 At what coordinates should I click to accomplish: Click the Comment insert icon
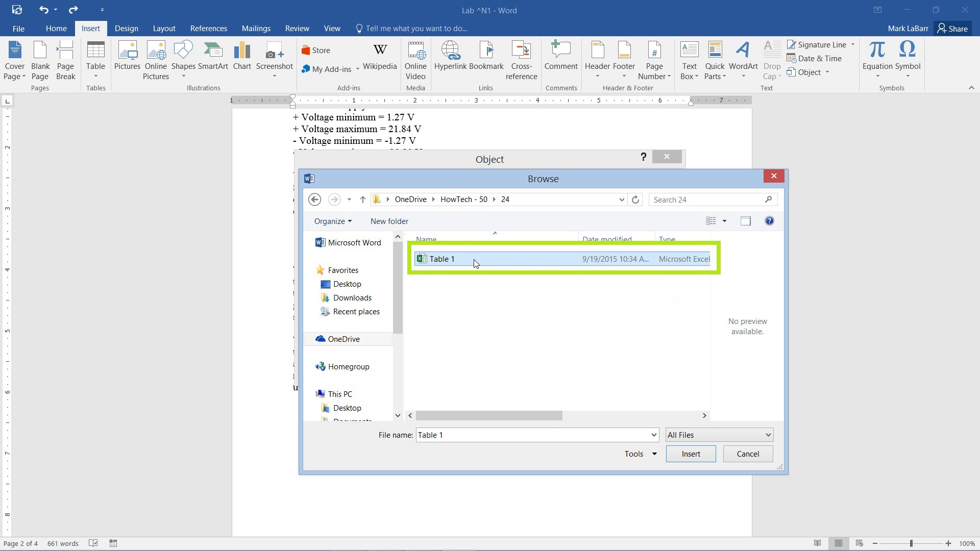tap(560, 59)
